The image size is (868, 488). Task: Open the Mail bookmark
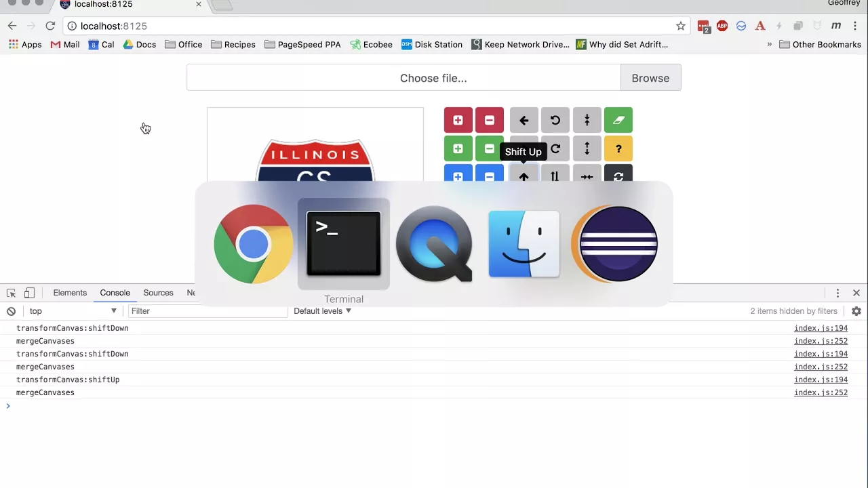[x=65, y=45]
